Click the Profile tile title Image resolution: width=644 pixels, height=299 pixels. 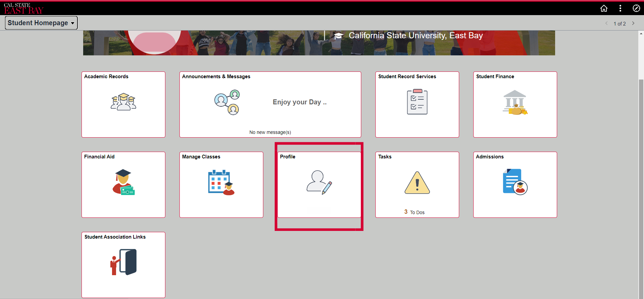287,157
